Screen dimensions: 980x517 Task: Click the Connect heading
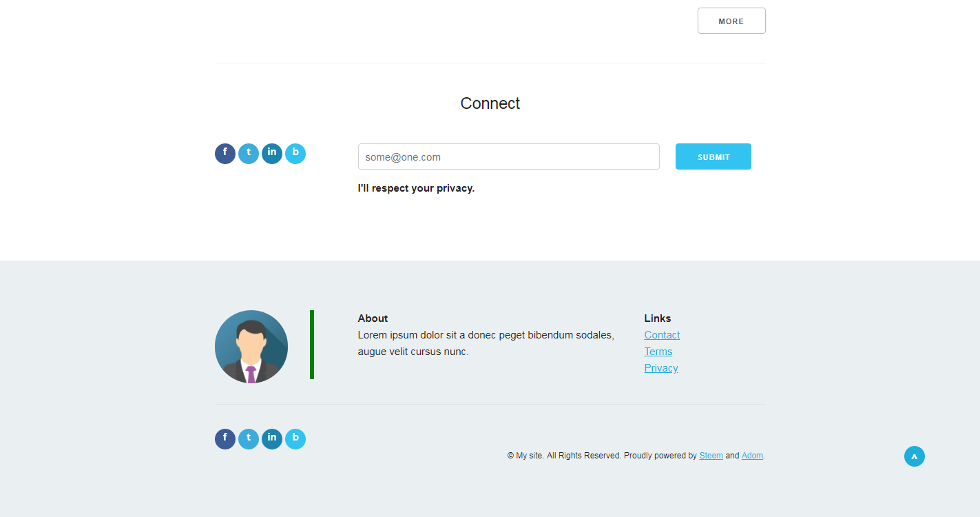click(490, 103)
